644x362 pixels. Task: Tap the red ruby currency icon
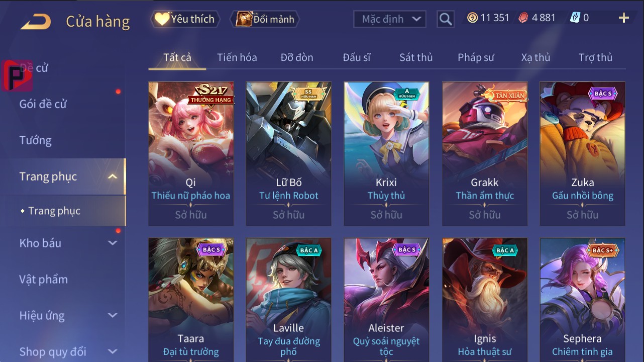coord(523,18)
